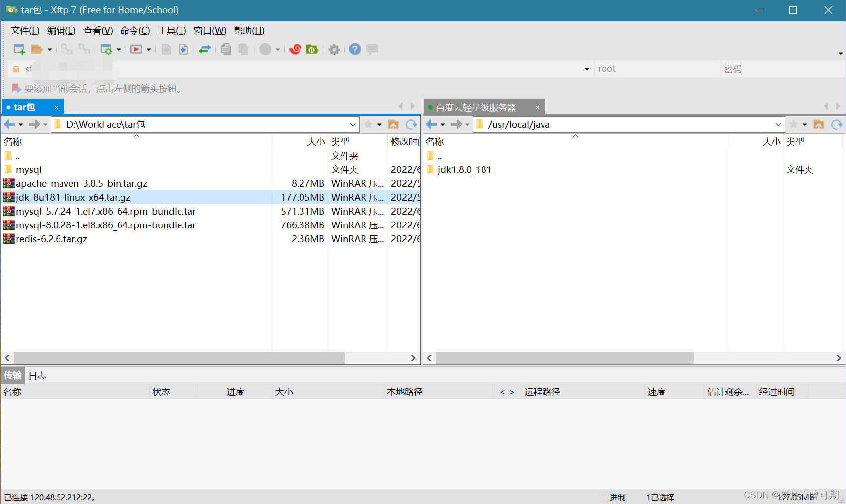Open Options with the gear icon
The height and width of the screenshot is (504, 846).
[334, 50]
